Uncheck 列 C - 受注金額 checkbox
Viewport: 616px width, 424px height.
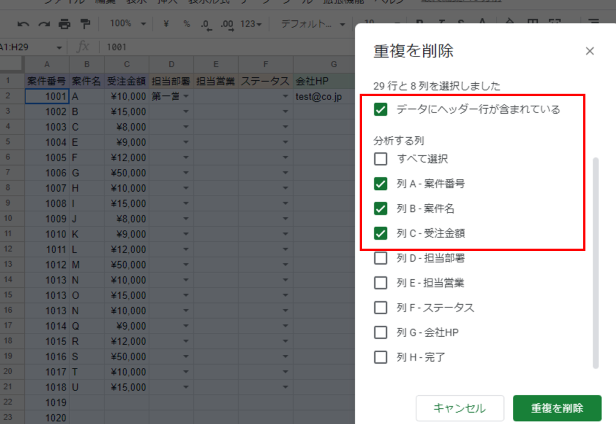(380, 233)
